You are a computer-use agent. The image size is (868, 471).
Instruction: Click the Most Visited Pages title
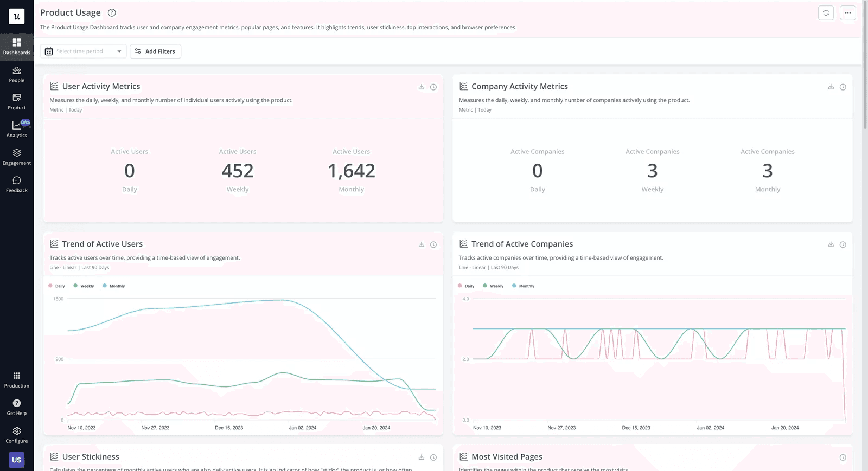[507, 457]
